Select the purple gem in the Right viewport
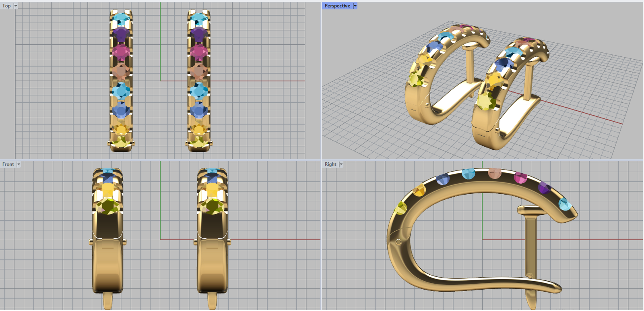The height and width of the screenshot is (311, 644). coord(544,188)
